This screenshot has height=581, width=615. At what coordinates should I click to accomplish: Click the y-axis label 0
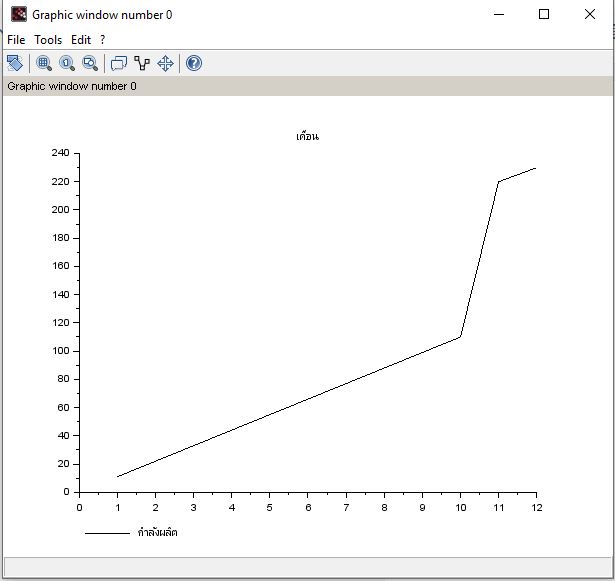coord(66,492)
